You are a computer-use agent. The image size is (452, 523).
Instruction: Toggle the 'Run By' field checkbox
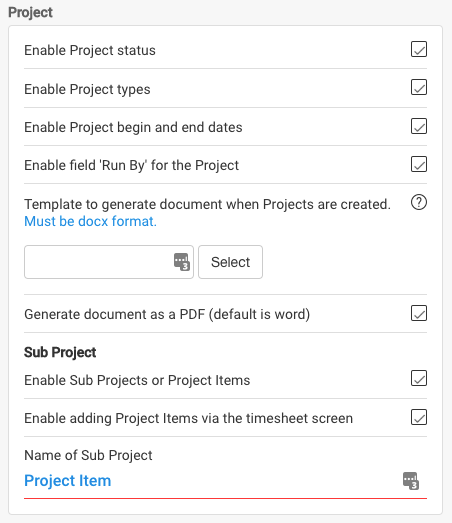point(419,164)
